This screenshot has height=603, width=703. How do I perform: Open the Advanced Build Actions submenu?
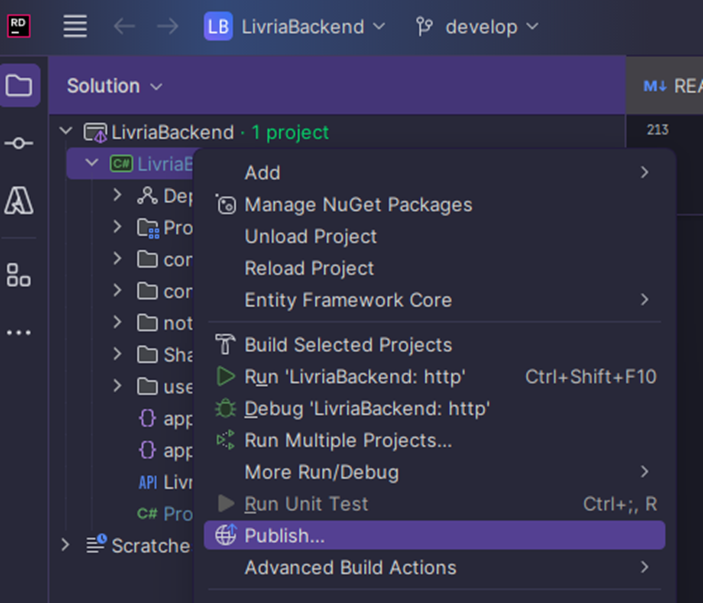pos(434,568)
